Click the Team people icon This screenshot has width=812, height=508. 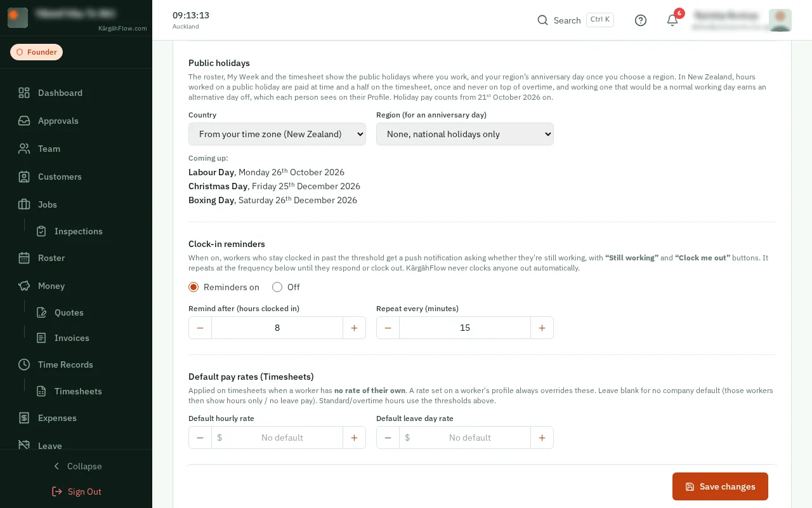click(x=24, y=149)
